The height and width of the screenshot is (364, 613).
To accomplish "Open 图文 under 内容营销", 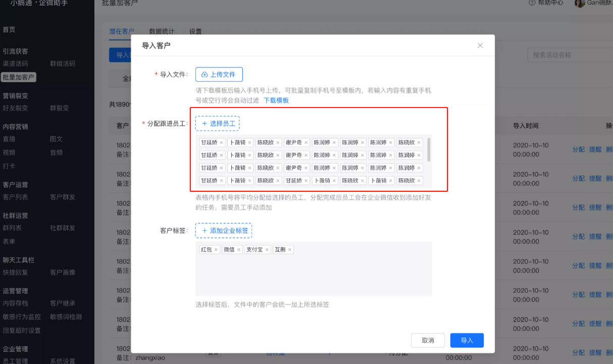I will [56, 139].
